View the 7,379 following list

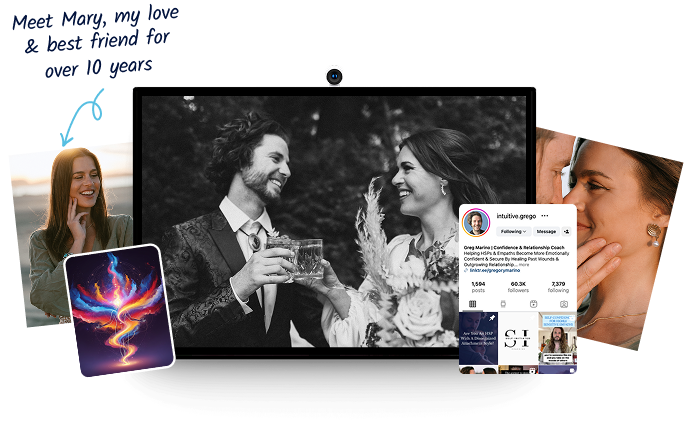point(558,286)
